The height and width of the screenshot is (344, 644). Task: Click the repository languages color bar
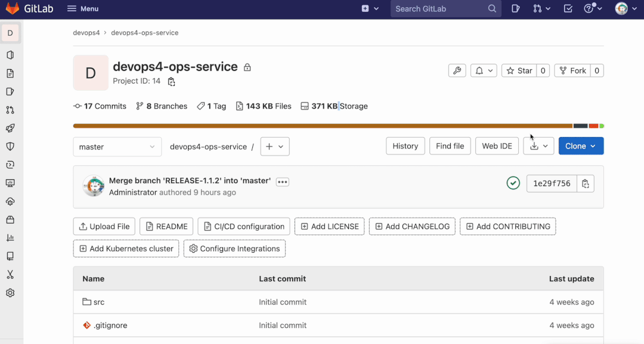pos(339,126)
